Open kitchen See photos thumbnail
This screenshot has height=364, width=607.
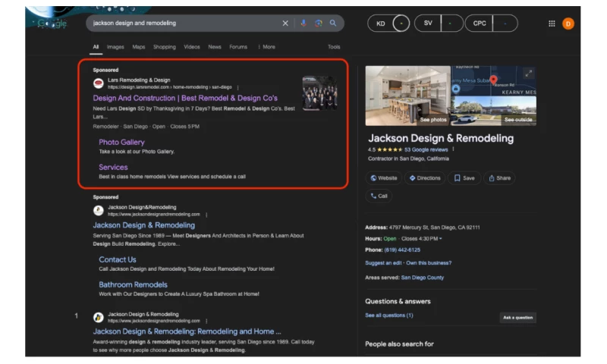(407, 96)
